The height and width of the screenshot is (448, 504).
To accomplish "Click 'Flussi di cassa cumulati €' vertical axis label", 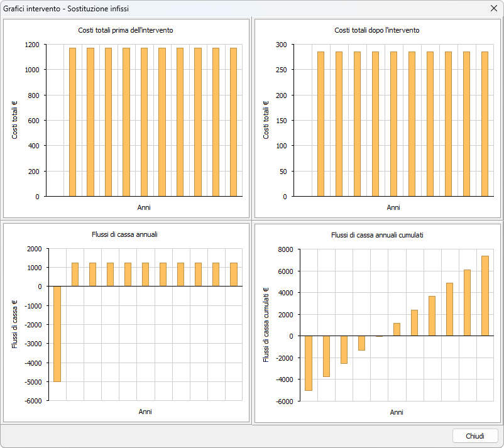I will (266, 324).
